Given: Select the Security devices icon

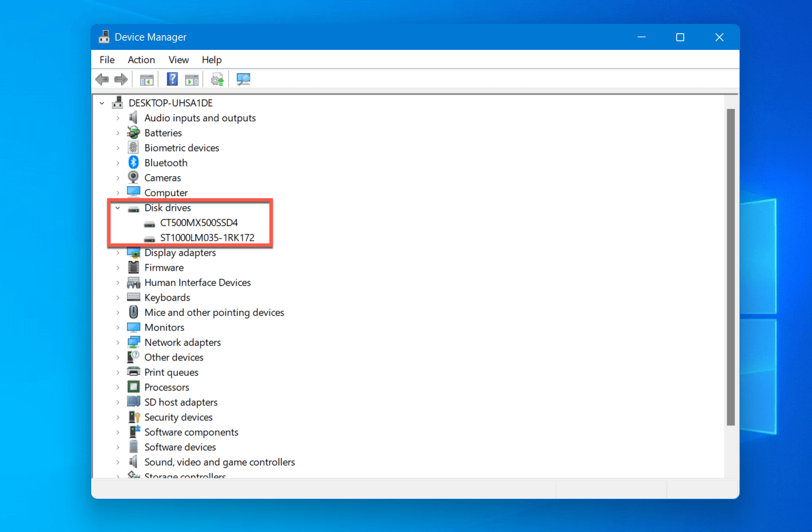Looking at the screenshot, I should (134, 417).
